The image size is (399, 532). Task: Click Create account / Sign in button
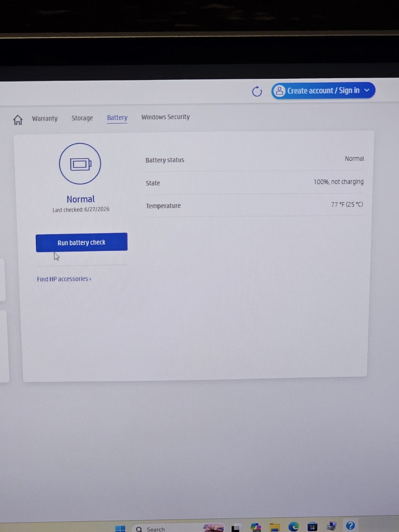click(x=323, y=90)
